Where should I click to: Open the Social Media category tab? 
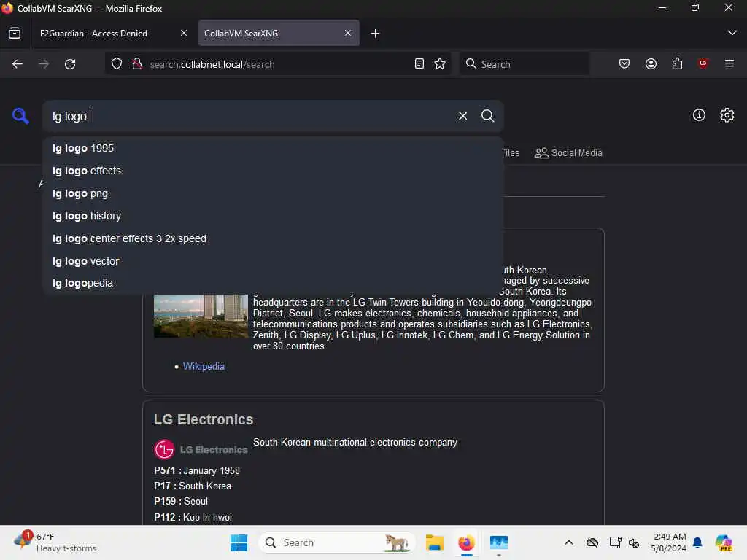point(568,153)
